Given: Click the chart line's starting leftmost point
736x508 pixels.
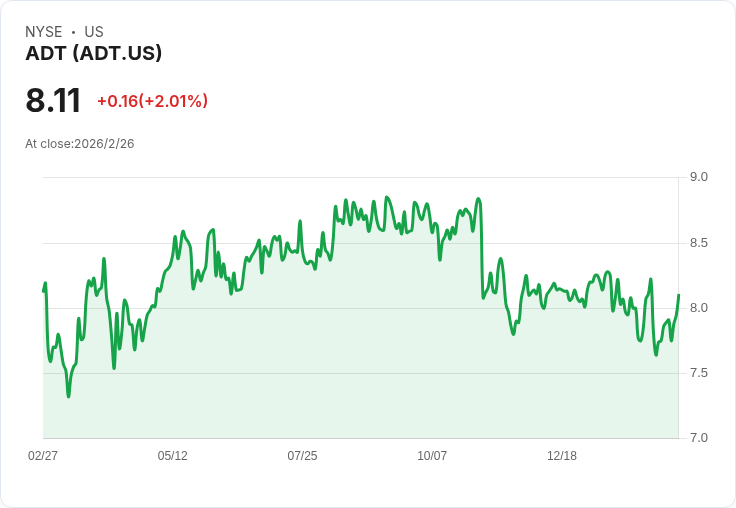Looking at the screenshot, I should (x=44, y=291).
